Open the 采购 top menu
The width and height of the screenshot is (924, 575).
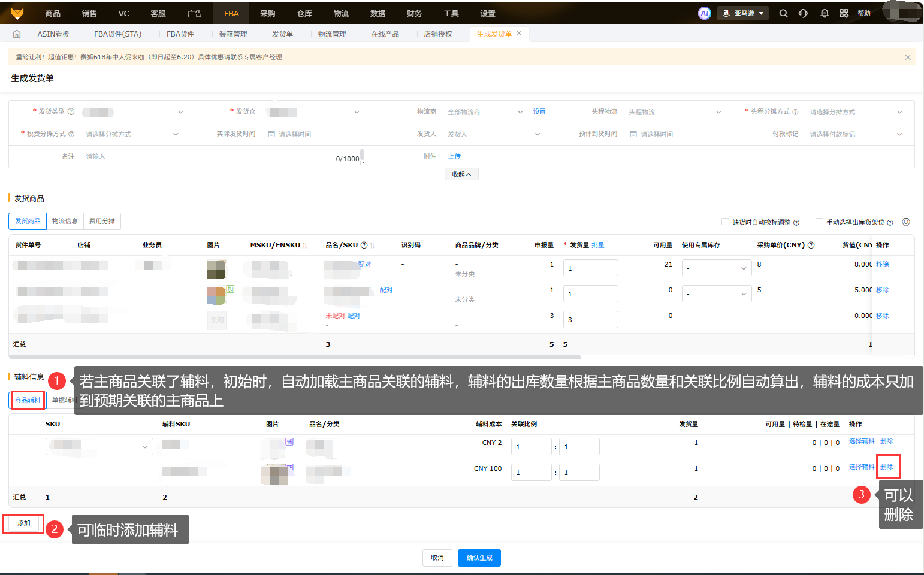[268, 13]
